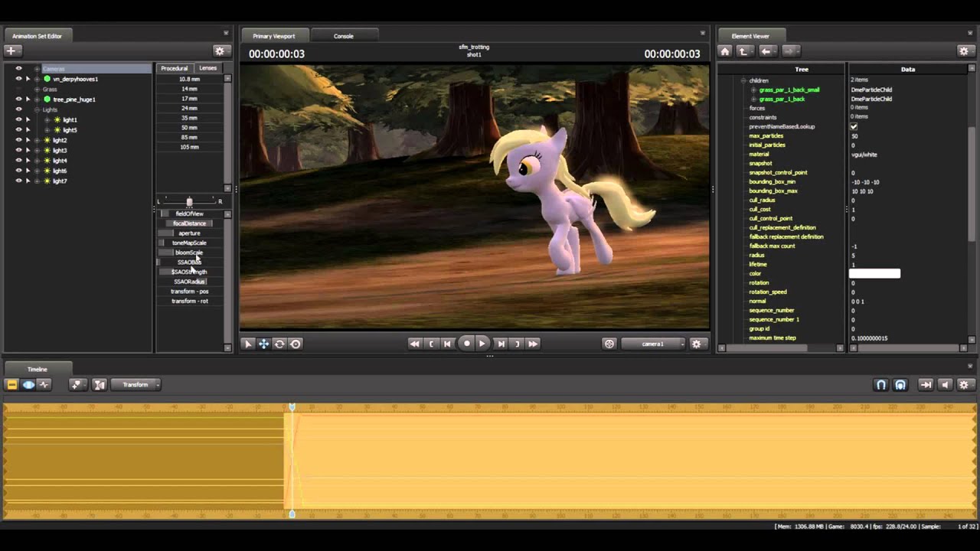Image resolution: width=980 pixels, height=551 pixels.
Task: Click the blue playhead marker on timeline
Action: point(292,407)
